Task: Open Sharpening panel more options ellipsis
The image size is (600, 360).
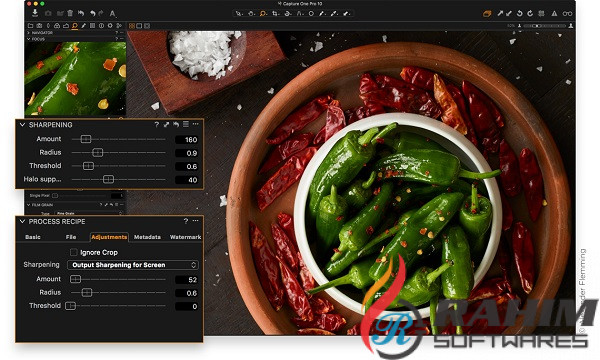Action: [x=196, y=124]
